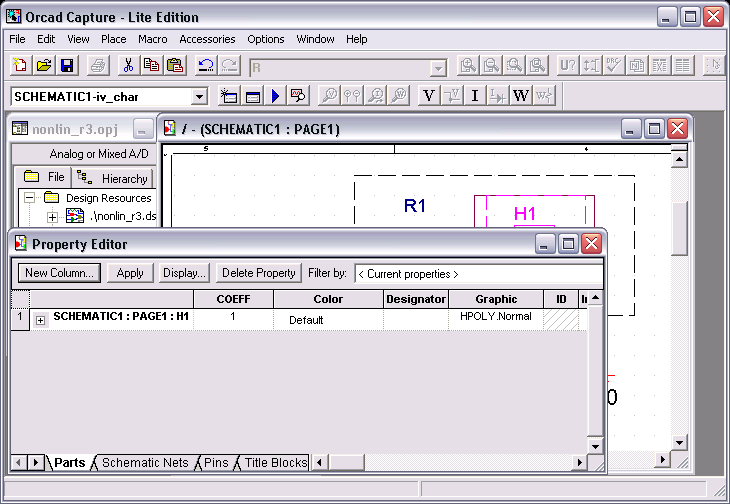The image size is (730, 504).
Task: Click the Graphic cell HPOLY.Normal
Action: click(x=496, y=319)
